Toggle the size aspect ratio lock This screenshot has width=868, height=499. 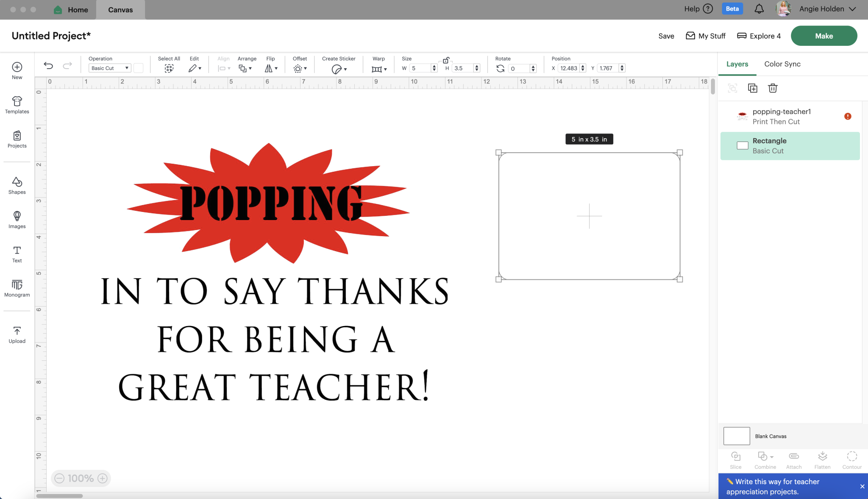[446, 60]
